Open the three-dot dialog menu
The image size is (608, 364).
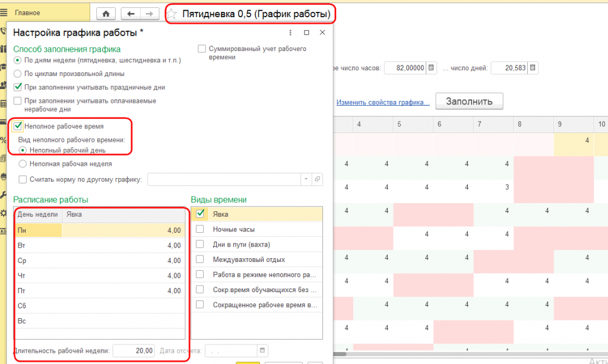[290, 33]
